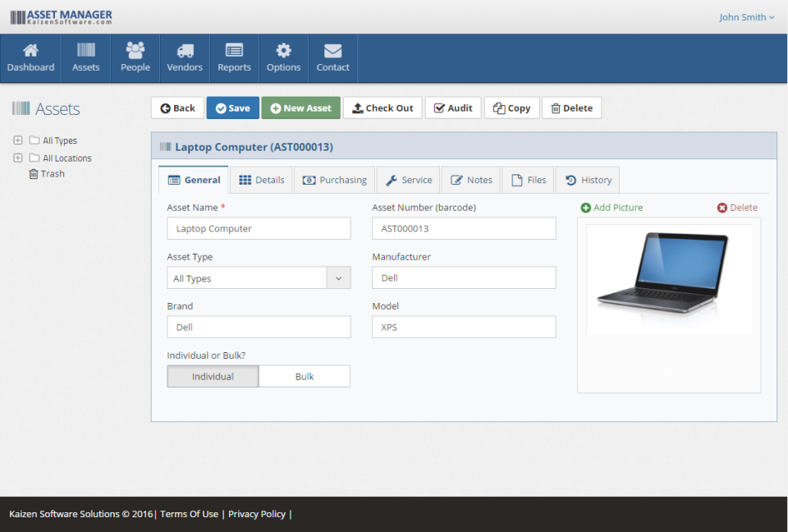Open the Dashboard from the navigation bar
Viewport: 788px width, 532px height.
click(x=30, y=57)
